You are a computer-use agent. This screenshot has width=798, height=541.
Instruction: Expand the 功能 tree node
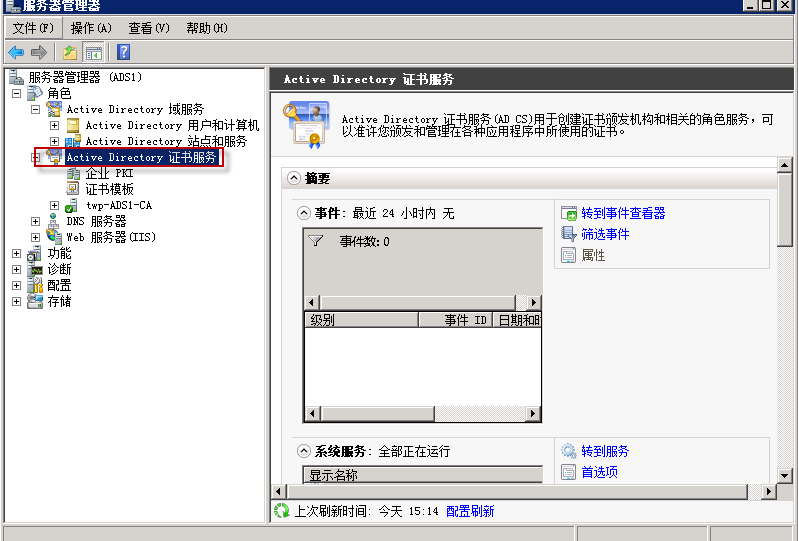pyautogui.click(x=16, y=253)
